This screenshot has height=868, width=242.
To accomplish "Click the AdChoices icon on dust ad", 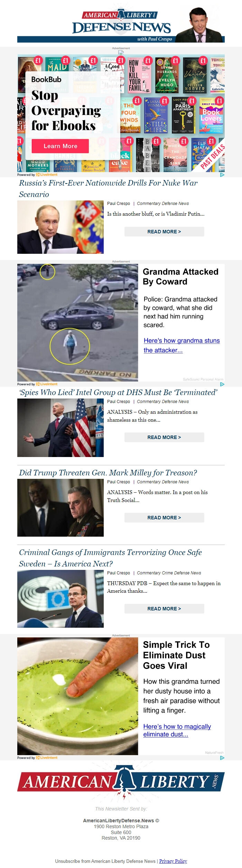I will tap(222, 758).
